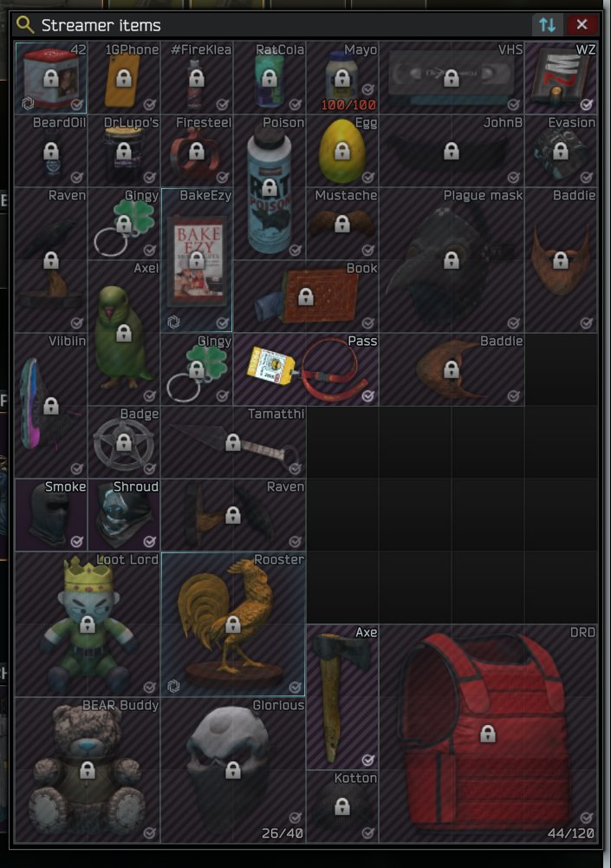
Task: Click the Pass lanyard keycard item
Action: coord(306,369)
